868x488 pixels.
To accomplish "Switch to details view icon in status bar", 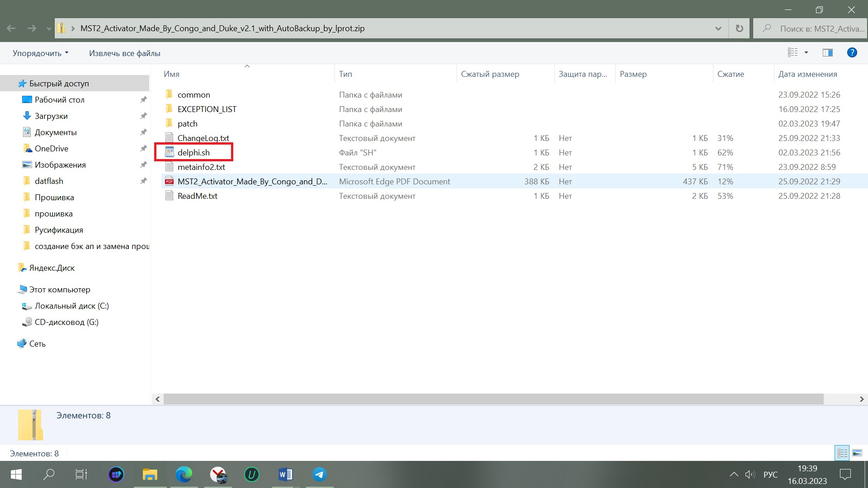I will pyautogui.click(x=842, y=453).
